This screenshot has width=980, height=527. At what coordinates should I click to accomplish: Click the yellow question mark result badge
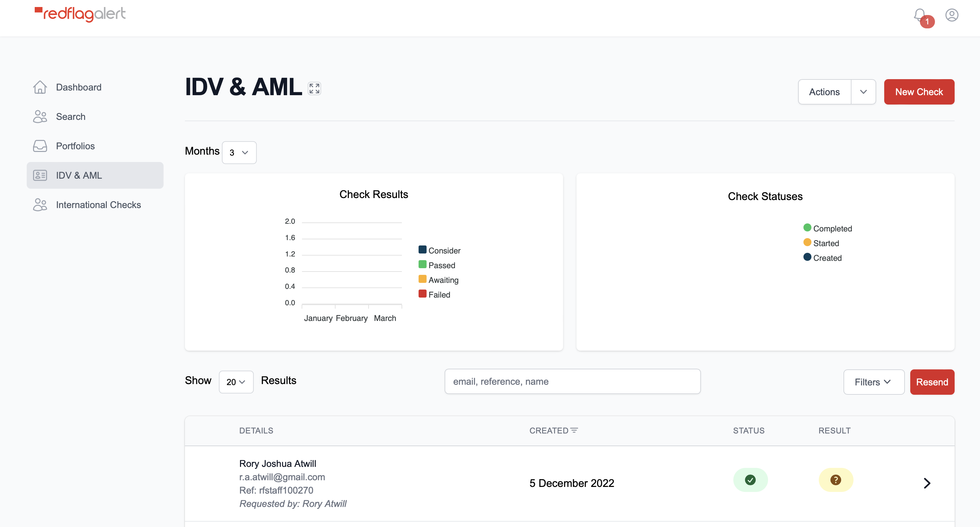tap(835, 480)
